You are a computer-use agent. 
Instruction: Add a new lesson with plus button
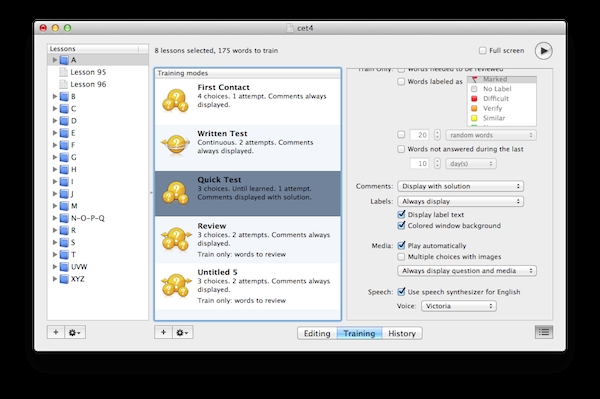click(56, 332)
